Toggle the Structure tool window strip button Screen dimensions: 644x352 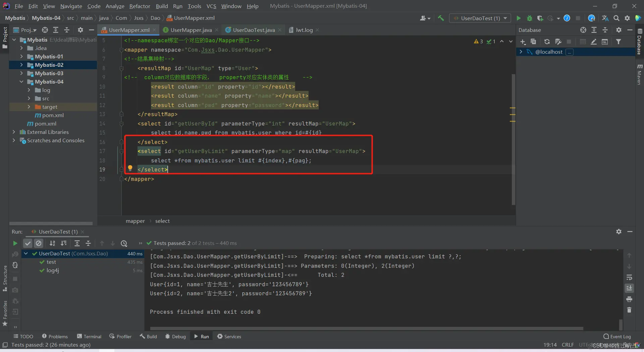point(5,279)
